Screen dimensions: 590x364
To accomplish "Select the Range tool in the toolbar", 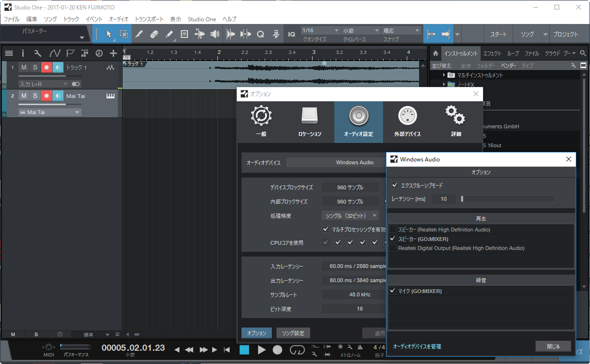I will click(x=124, y=34).
